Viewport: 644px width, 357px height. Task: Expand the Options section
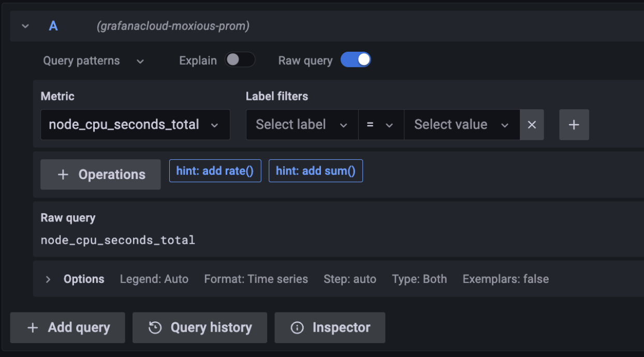(48, 279)
